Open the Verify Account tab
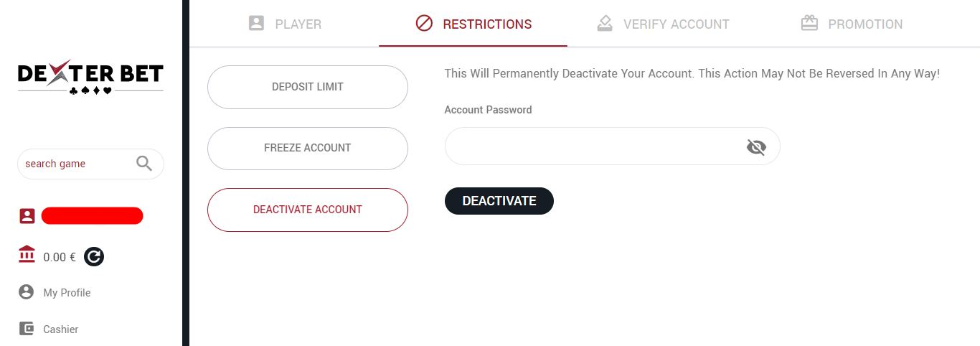This screenshot has width=980, height=346. pyautogui.click(x=663, y=24)
